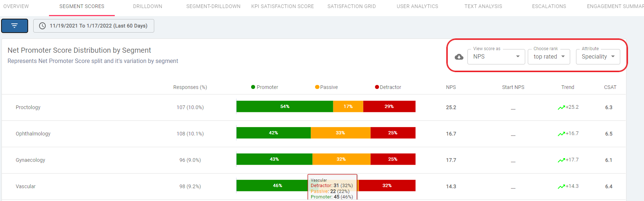Click the Proctology trend arrow icon
This screenshot has width=644, height=201.
(561, 108)
